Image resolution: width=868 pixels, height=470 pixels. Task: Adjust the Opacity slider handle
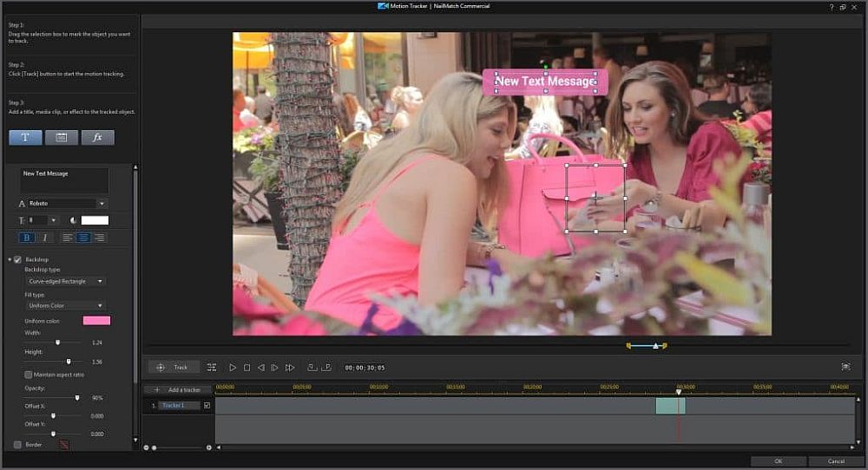(77, 397)
